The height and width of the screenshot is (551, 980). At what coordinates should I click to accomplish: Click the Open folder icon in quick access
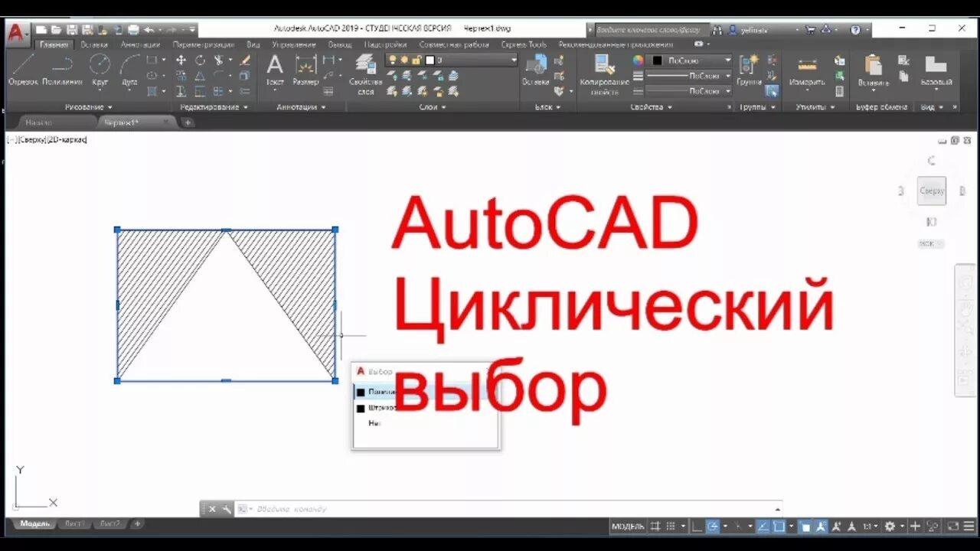[x=56, y=30]
